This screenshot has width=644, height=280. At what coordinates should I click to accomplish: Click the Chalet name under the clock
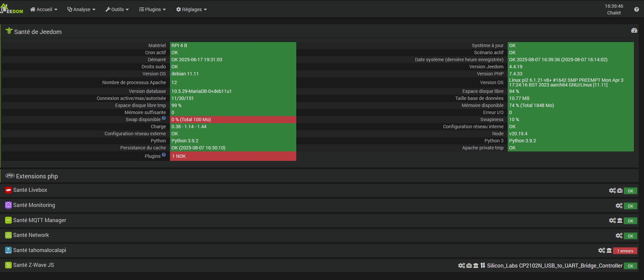click(x=614, y=13)
